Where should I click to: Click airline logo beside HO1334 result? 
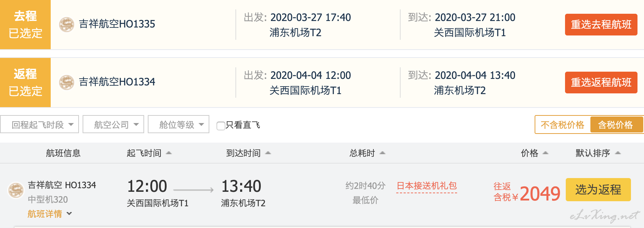[16, 190]
